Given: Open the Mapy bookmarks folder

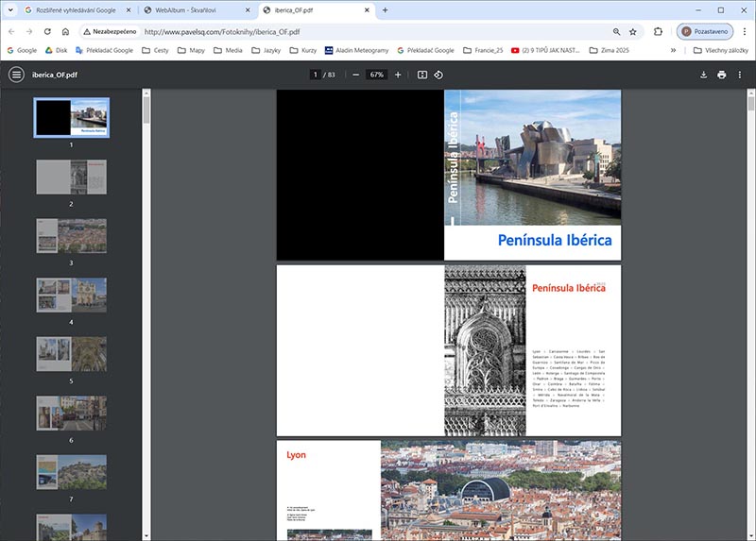Looking at the screenshot, I should coord(191,50).
